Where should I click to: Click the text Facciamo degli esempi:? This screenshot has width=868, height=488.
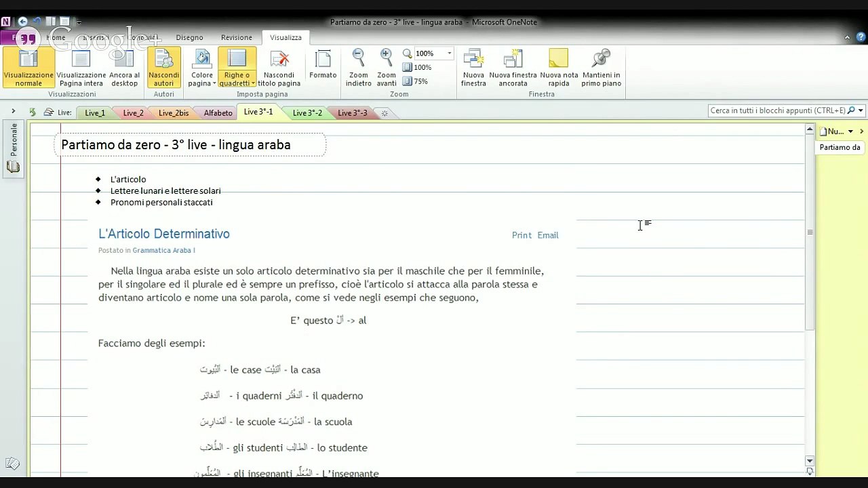point(151,344)
